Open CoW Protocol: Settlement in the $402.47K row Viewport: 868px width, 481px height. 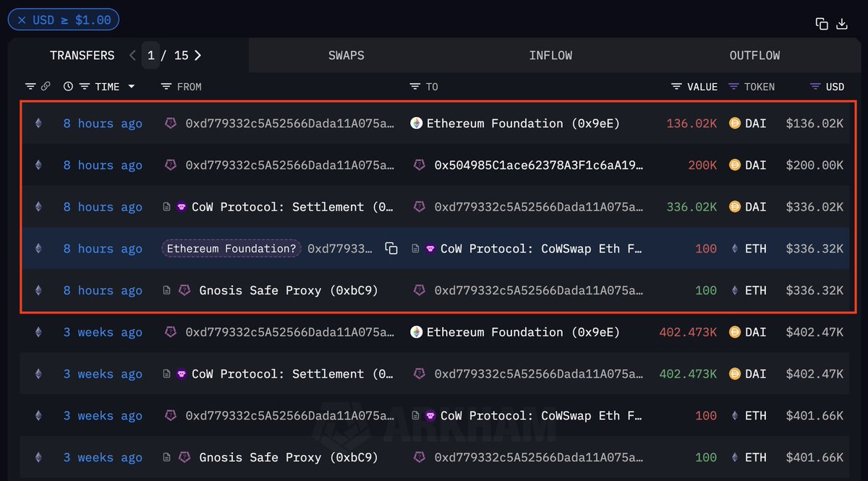[293, 374]
